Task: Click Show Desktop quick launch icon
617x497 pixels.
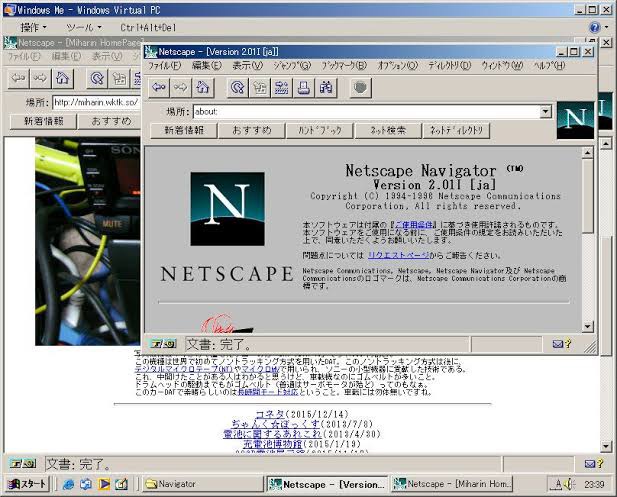Action: (x=121, y=484)
